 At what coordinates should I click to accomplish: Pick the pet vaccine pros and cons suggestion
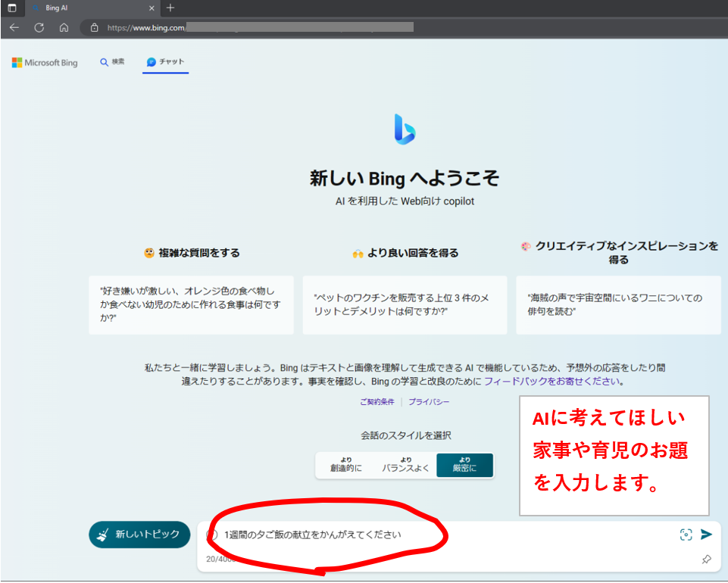(x=405, y=305)
